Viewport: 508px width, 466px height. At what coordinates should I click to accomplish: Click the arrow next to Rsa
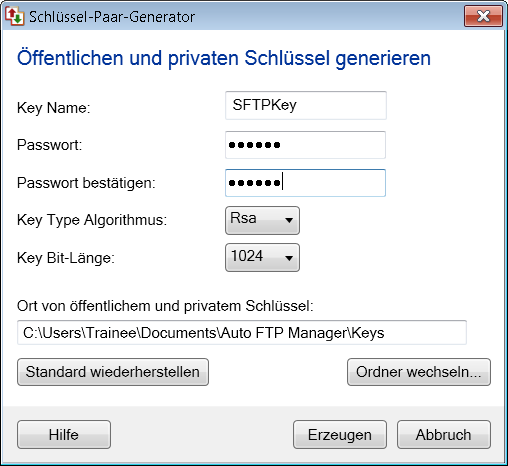click(x=289, y=220)
